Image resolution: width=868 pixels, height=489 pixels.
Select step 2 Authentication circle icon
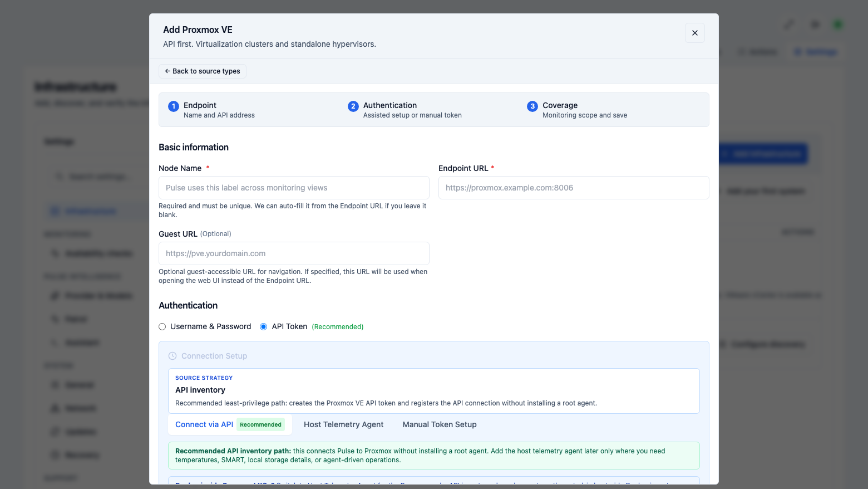click(353, 106)
